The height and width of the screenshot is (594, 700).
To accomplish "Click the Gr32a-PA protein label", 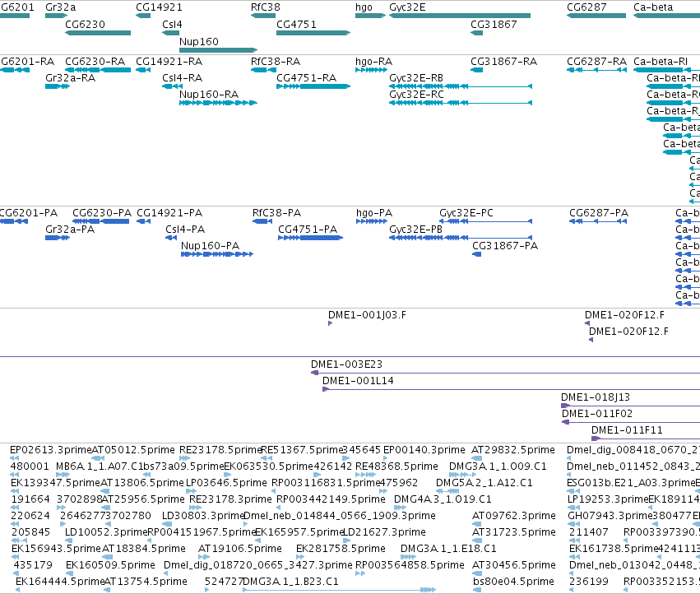I will (70, 230).
